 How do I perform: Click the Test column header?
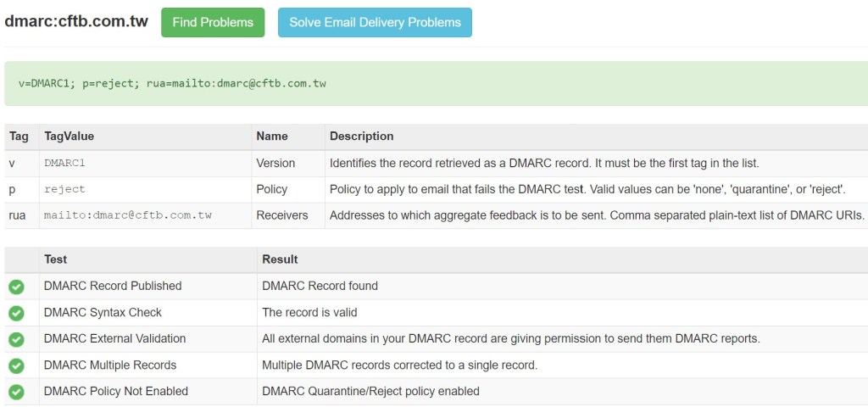(55, 259)
